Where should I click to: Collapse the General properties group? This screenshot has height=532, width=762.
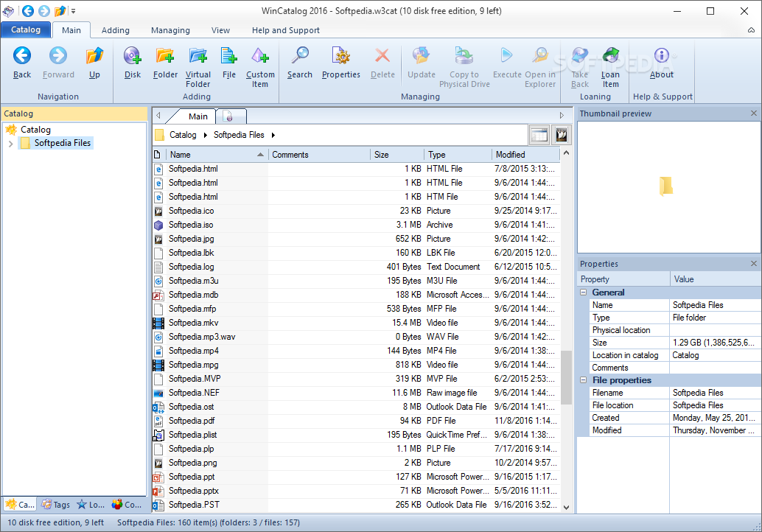tap(583, 293)
